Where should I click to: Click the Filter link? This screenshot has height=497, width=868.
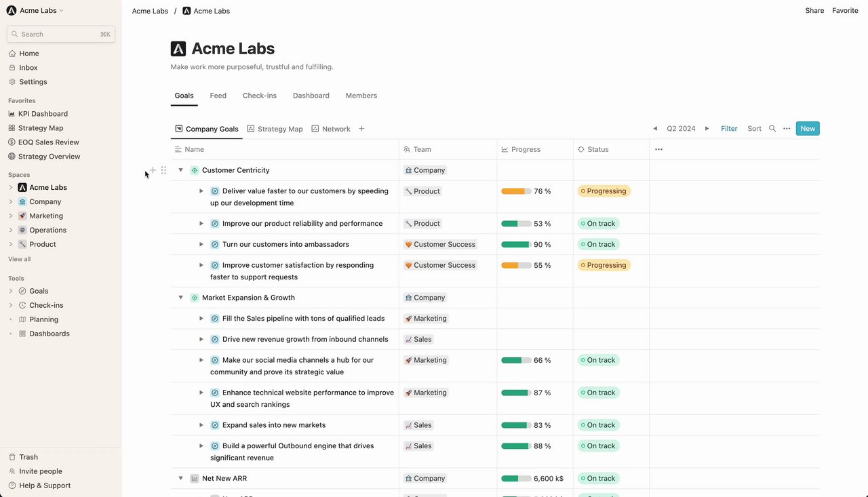[729, 129]
